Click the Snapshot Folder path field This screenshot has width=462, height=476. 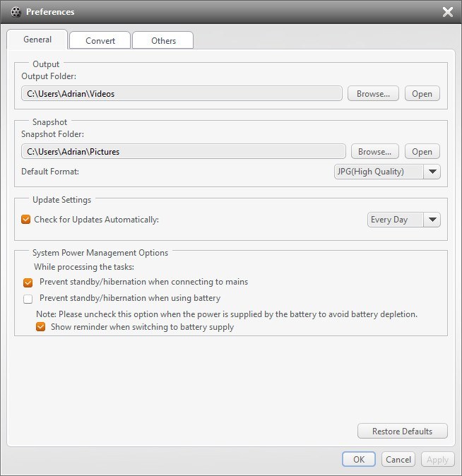click(184, 151)
